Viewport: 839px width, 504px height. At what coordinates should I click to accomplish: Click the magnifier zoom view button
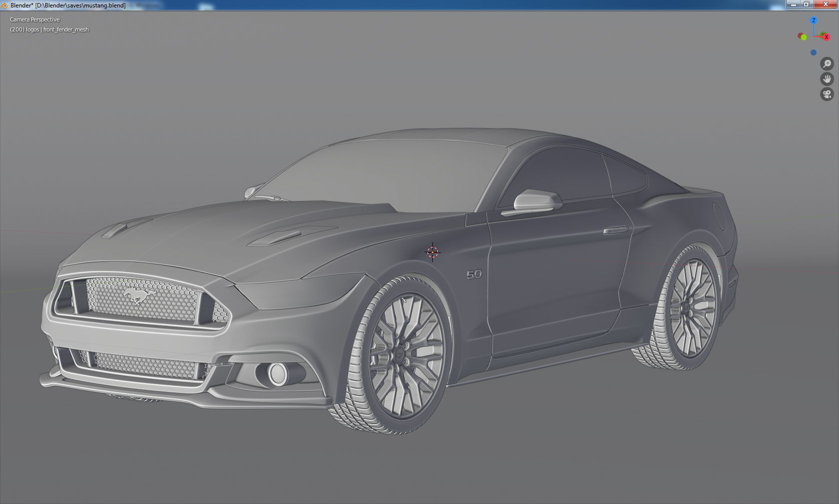pyautogui.click(x=827, y=64)
